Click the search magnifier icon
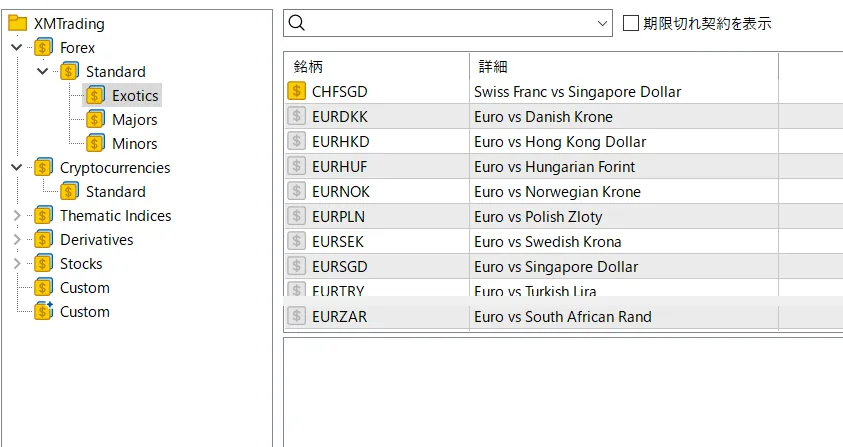 (297, 23)
